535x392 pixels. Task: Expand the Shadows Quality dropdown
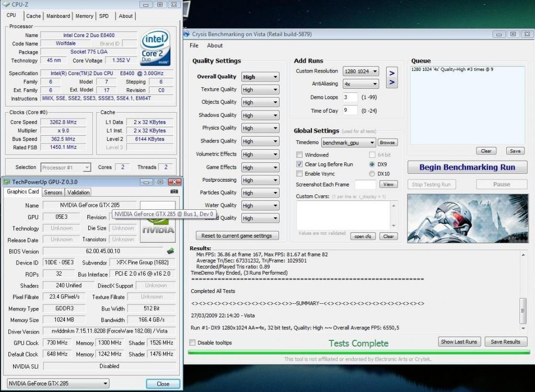pos(260,115)
